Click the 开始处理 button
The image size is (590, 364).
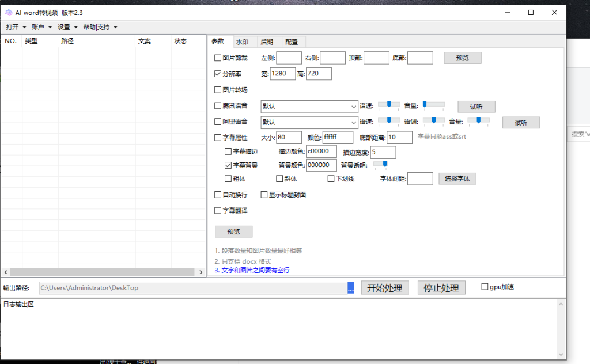point(385,288)
